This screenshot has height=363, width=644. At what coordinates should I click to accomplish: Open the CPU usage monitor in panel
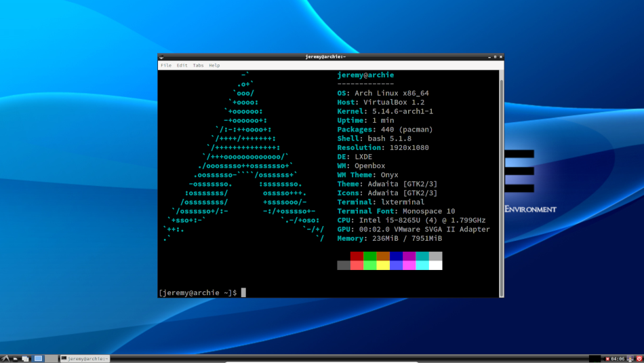click(x=595, y=358)
